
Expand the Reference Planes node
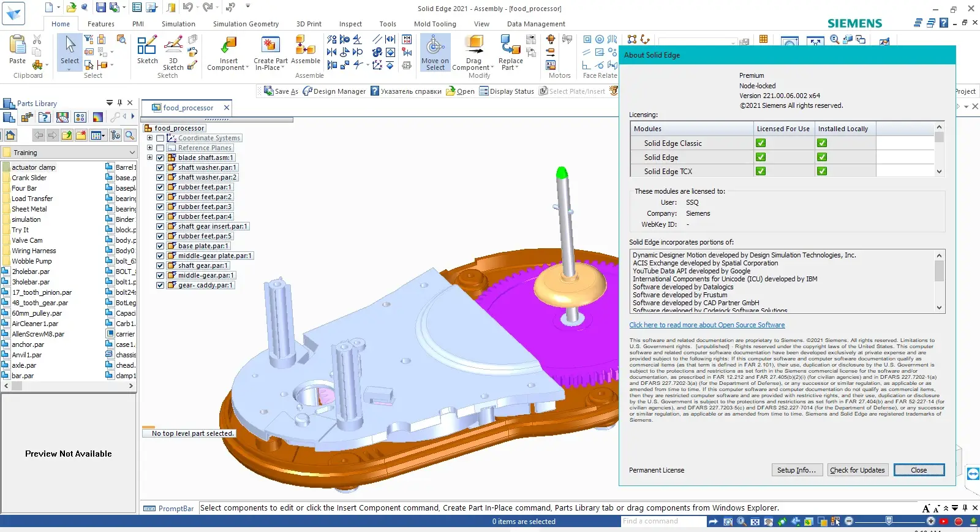(x=149, y=148)
